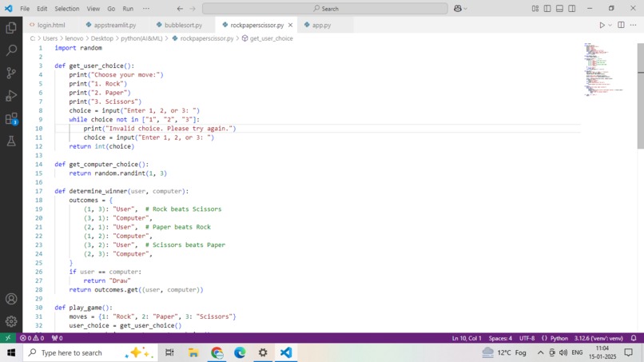This screenshot has width=644, height=362.
Task: Open the Go menu
Action: [x=111, y=9]
